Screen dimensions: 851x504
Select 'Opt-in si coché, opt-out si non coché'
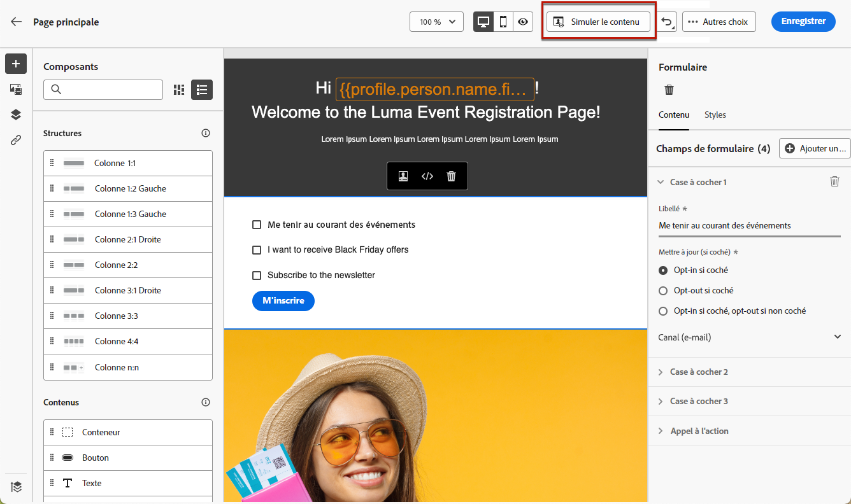tap(663, 311)
